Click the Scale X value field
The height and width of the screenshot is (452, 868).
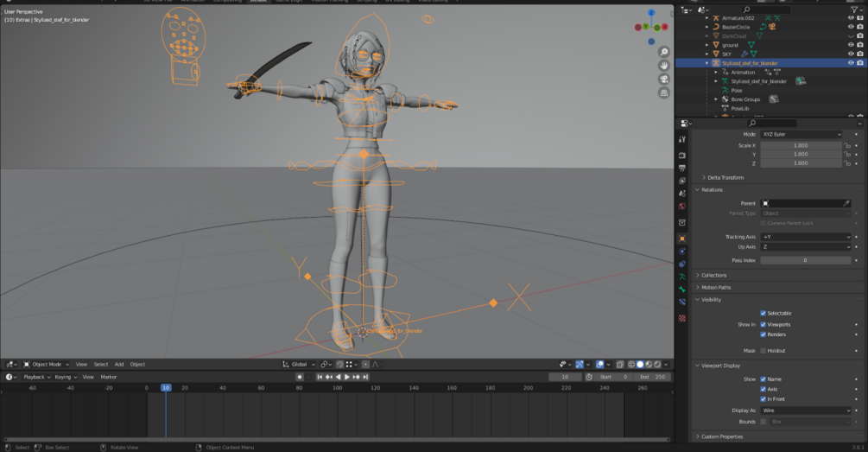click(801, 146)
